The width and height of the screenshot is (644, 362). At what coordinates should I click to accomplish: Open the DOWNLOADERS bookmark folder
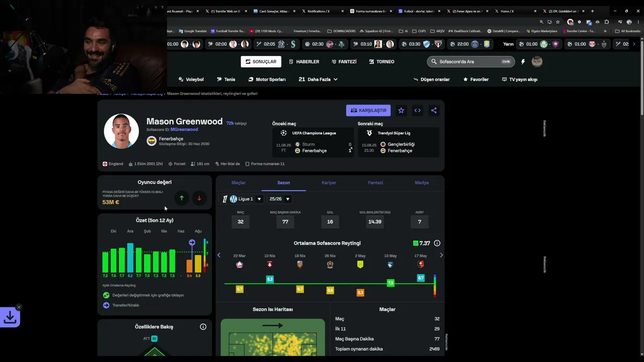click(x=342, y=31)
